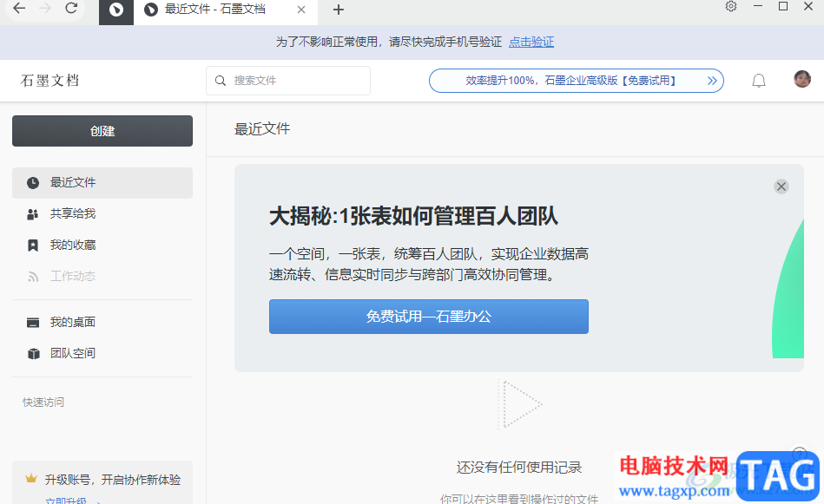Go back with the browser back arrow
This screenshot has width=824, height=504.
point(19,9)
